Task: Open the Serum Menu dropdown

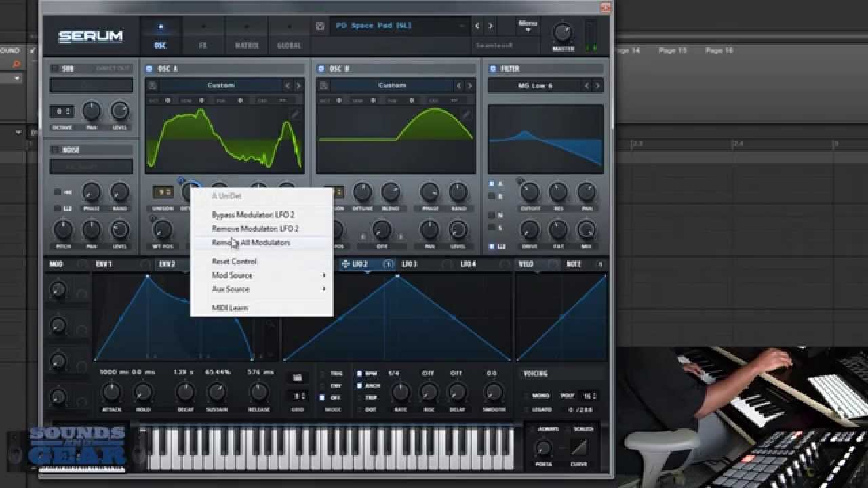Action: 528,26
